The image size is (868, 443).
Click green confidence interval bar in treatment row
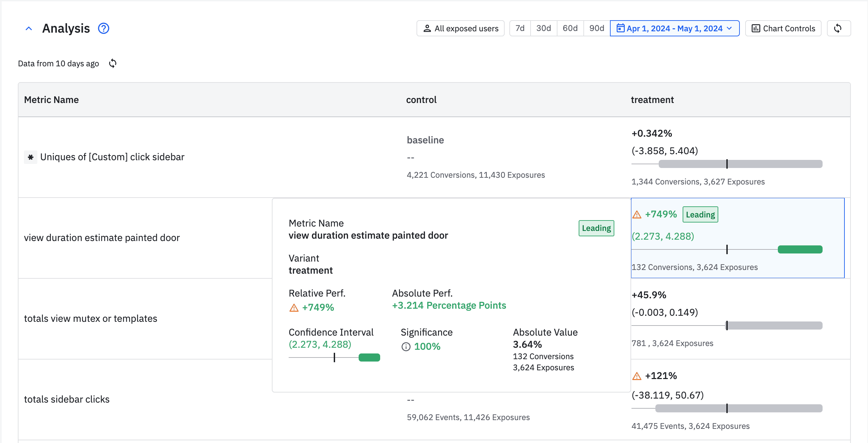click(800, 249)
